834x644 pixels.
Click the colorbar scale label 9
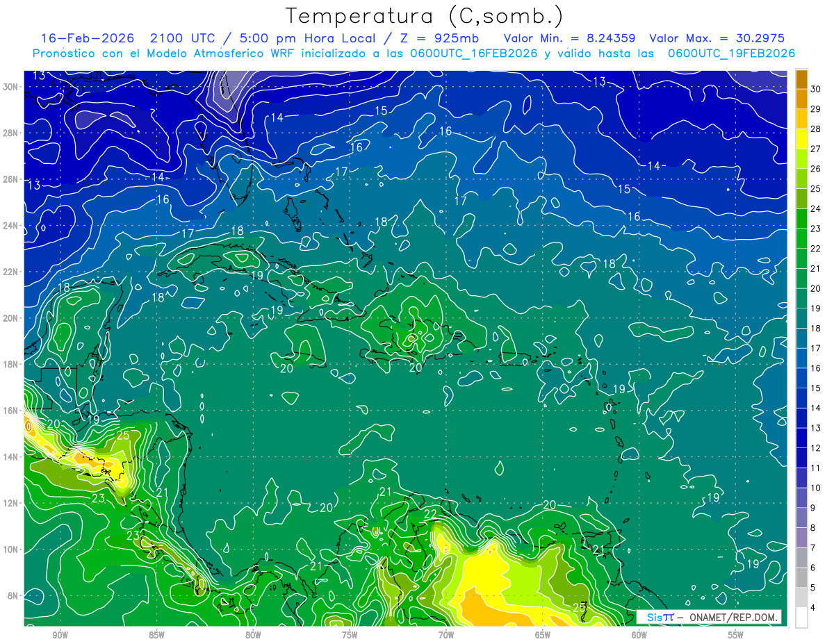(814, 508)
